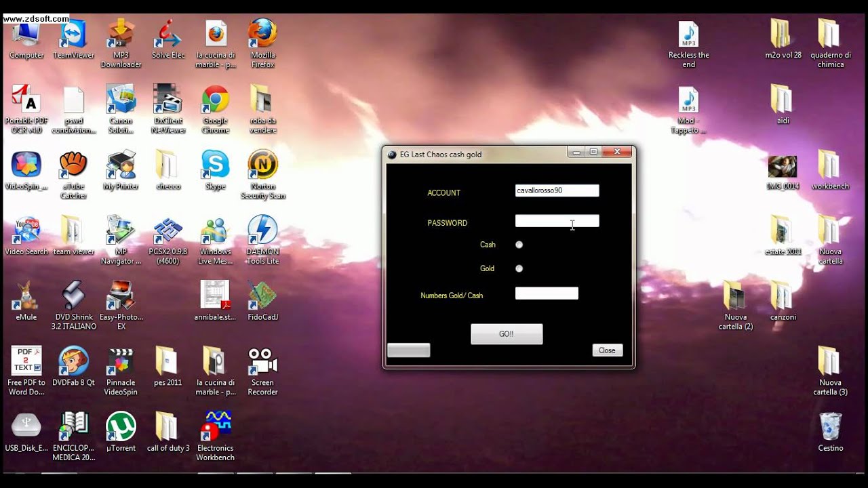Open Electronics Workbench
Image resolution: width=868 pixels, height=488 pixels.
tap(215, 427)
